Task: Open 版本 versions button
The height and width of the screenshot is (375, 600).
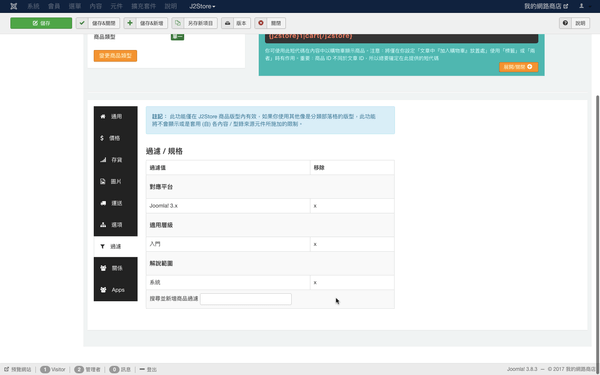Action: tap(236, 23)
